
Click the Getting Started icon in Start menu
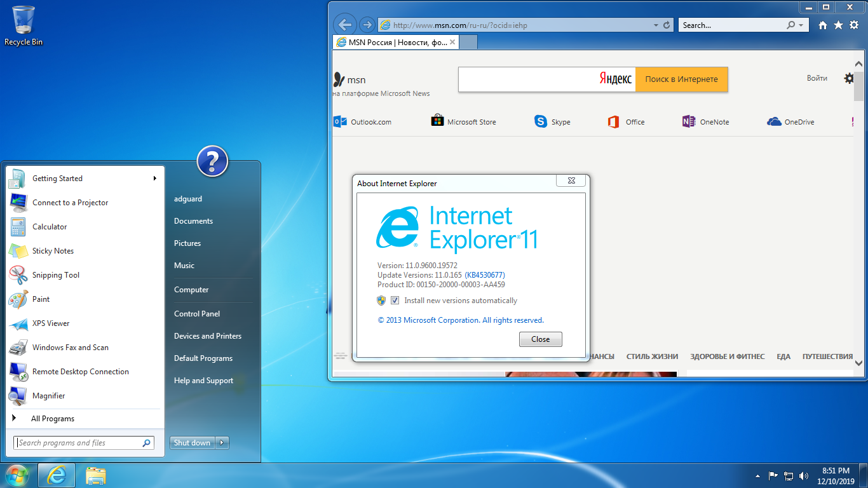[x=17, y=179]
